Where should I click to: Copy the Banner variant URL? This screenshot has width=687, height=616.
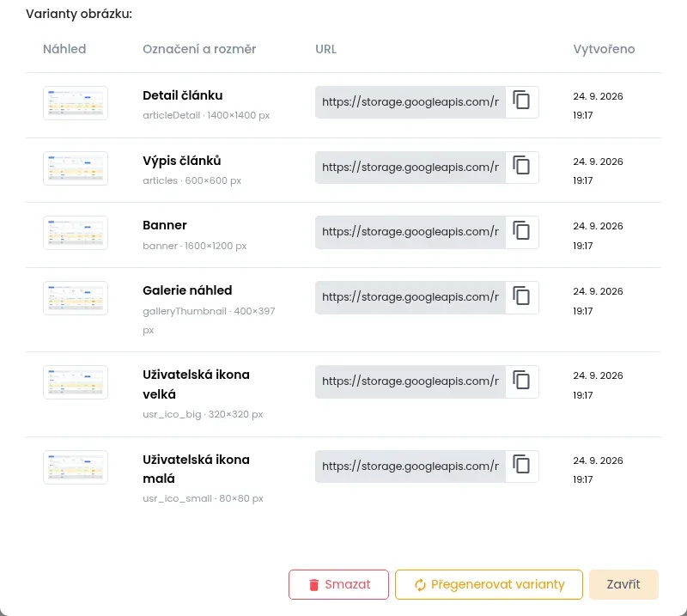pos(522,232)
